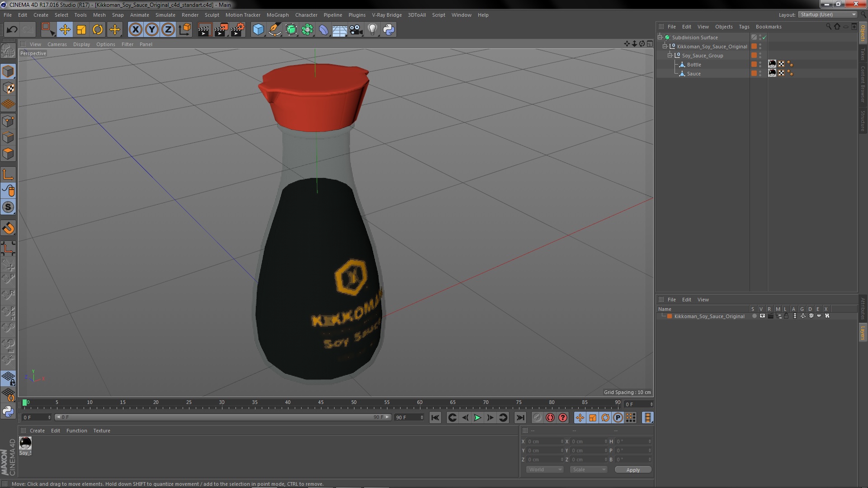
Task: Click the Undo arrow icon
Action: (12, 30)
